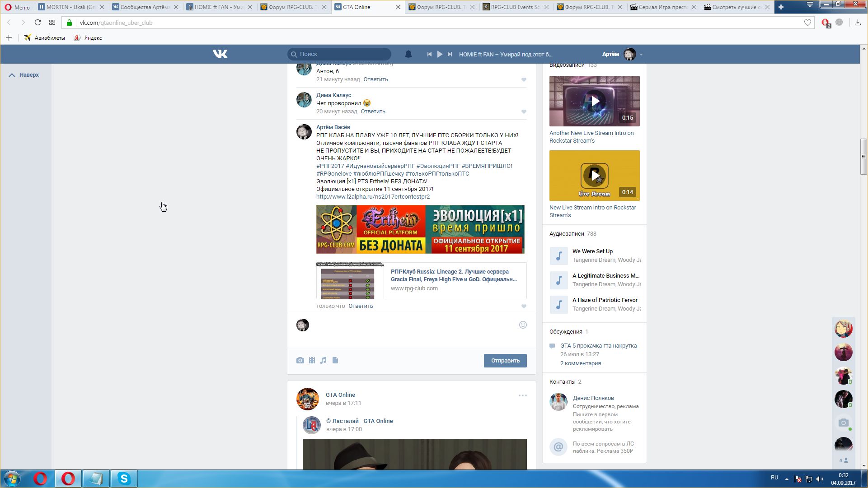Switch to Сообщества Артёма tab

(x=145, y=7)
